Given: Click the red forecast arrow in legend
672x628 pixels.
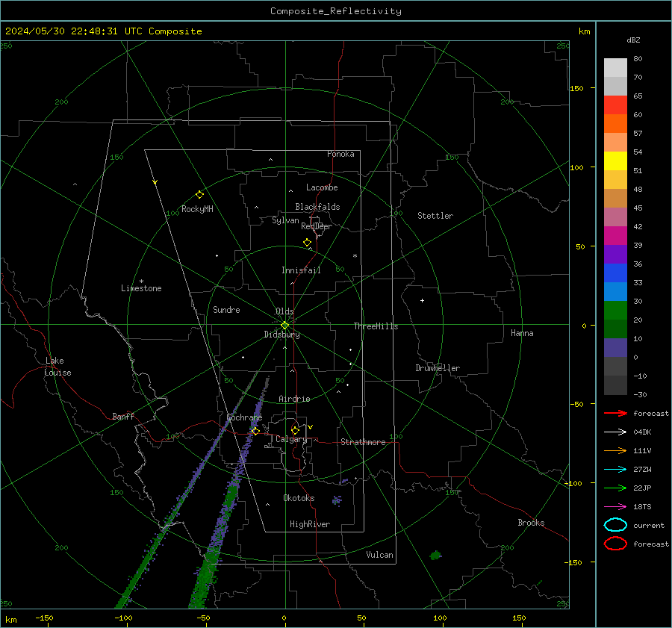Looking at the screenshot, I should point(615,413).
